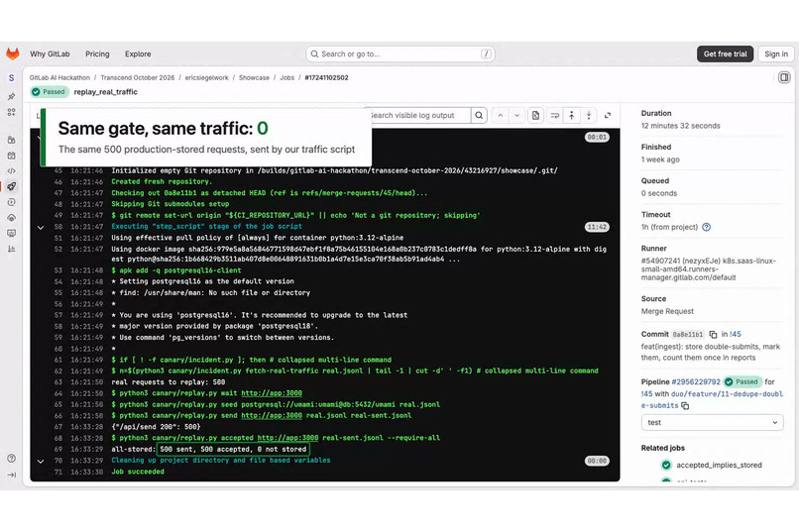Screen dimensions: 799x532
Task: Click log line number 53
Action: coord(58,270)
